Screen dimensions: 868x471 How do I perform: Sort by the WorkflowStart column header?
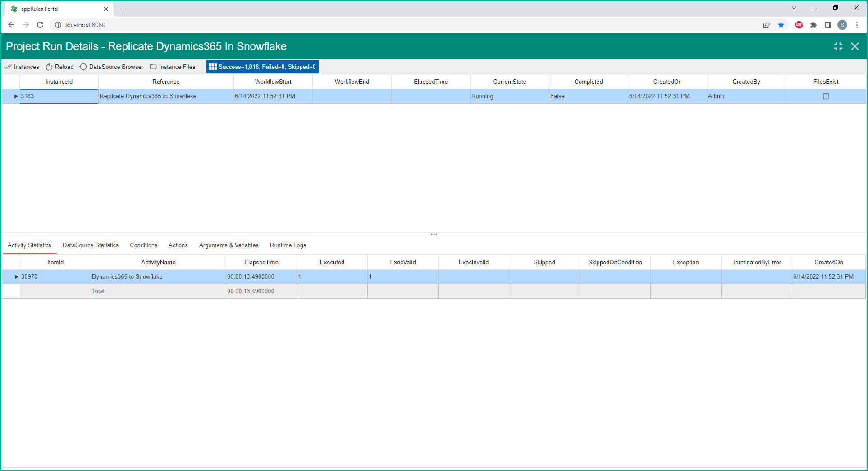(273, 82)
